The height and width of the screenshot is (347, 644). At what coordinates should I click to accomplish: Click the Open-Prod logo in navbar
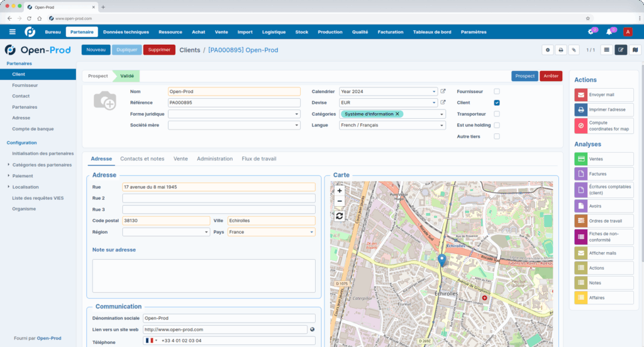30,31
